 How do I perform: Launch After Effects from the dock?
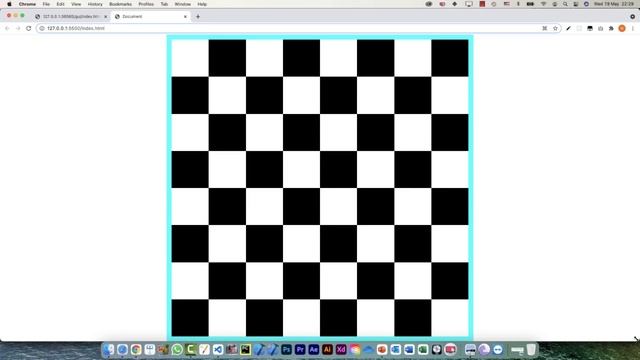(313, 350)
